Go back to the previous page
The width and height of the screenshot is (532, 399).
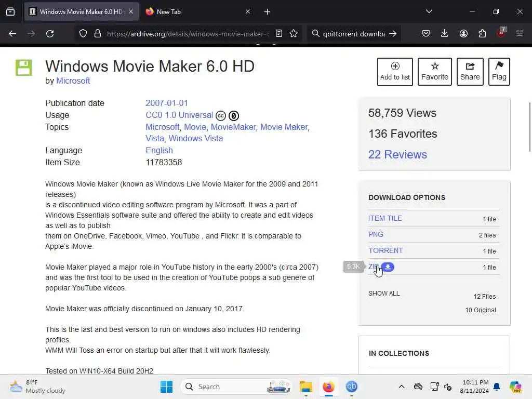point(12,34)
